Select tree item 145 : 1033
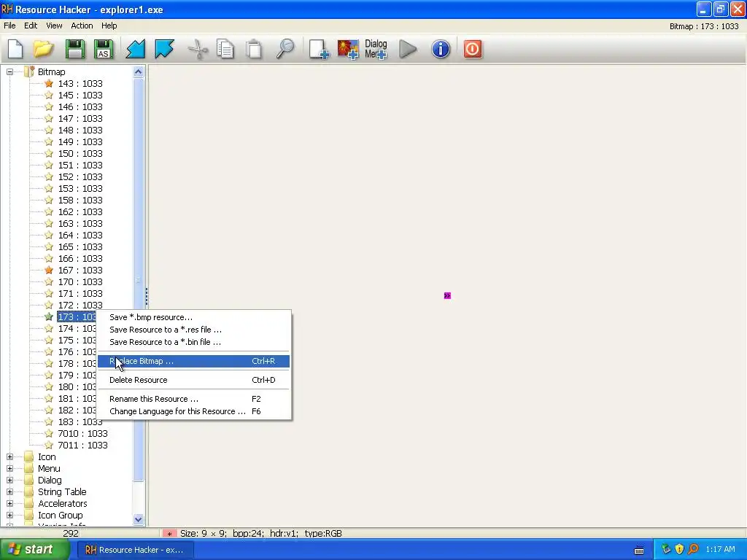Screen dimensions: 747x560 point(80,96)
